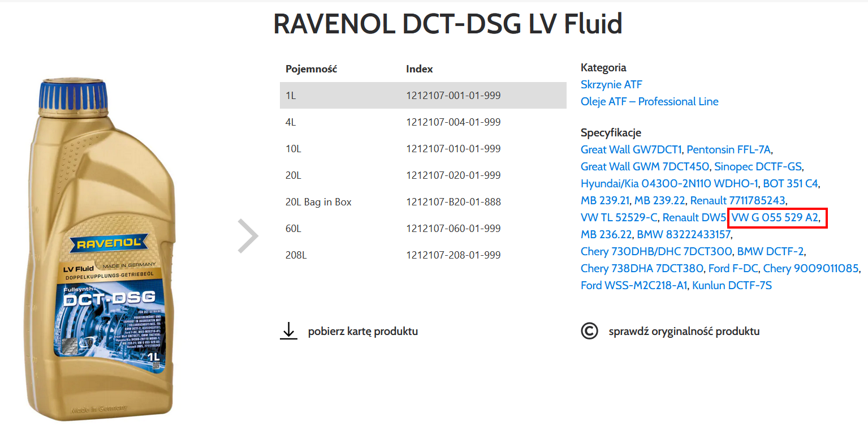The width and height of the screenshot is (868, 434).
Task: Open the MB 239.21 specification link
Action: (604, 200)
